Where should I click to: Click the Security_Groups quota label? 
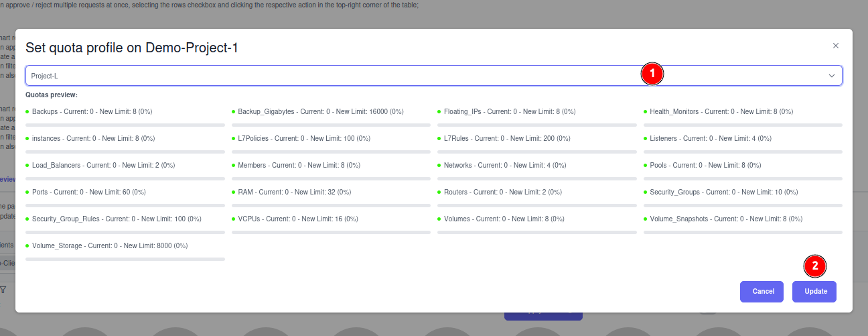pyautogui.click(x=723, y=192)
